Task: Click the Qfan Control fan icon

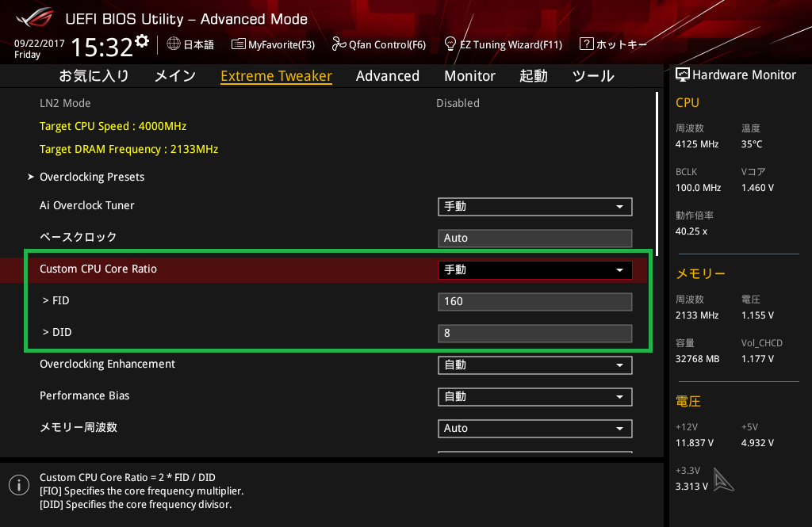Action: 339,44
